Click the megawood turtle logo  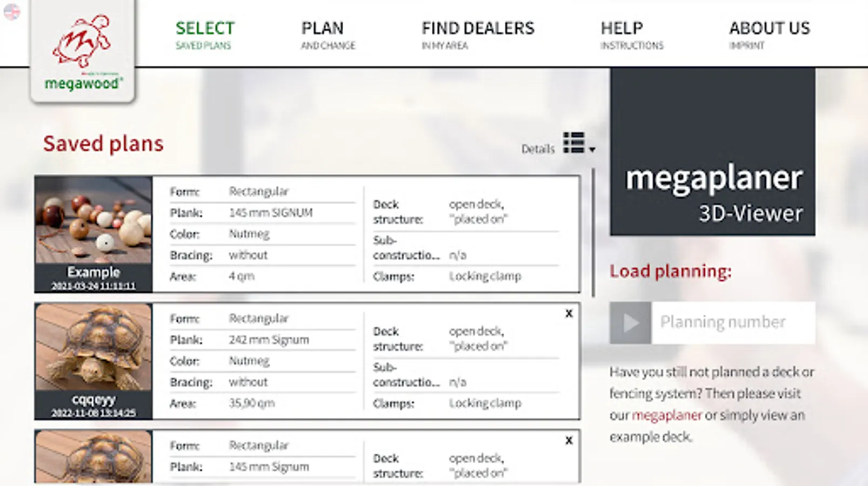pos(83,51)
